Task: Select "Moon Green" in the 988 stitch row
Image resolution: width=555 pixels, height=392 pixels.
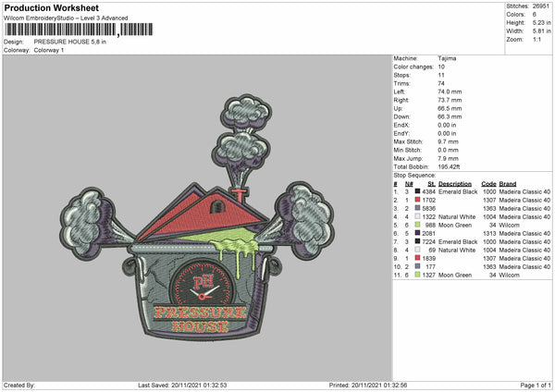Action: pos(455,225)
